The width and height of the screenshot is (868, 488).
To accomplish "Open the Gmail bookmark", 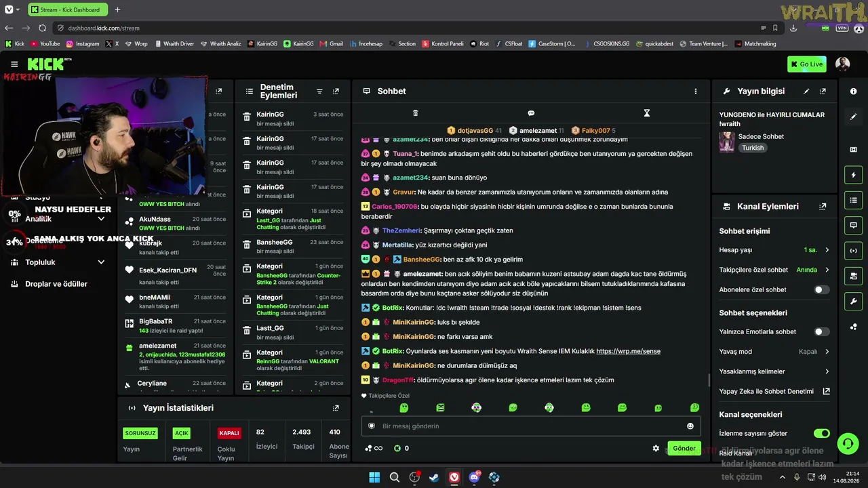I will point(331,44).
